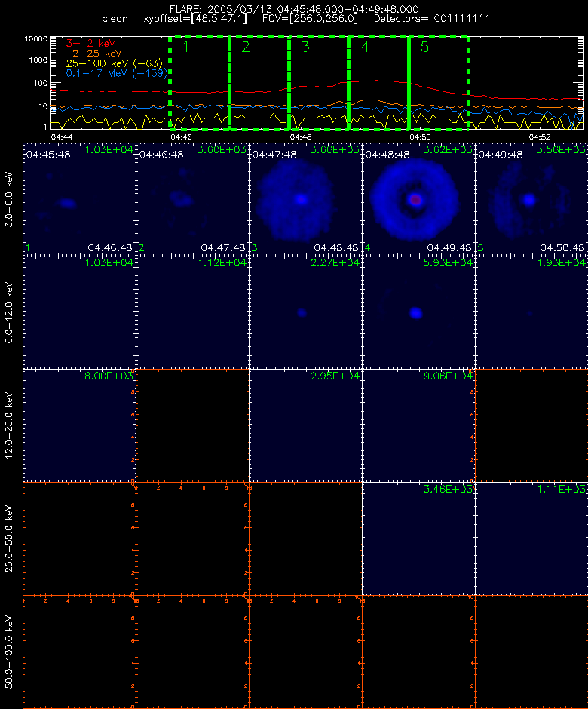Click the FLARE 2005/03/13 title text
588x709 pixels.
coord(294,9)
